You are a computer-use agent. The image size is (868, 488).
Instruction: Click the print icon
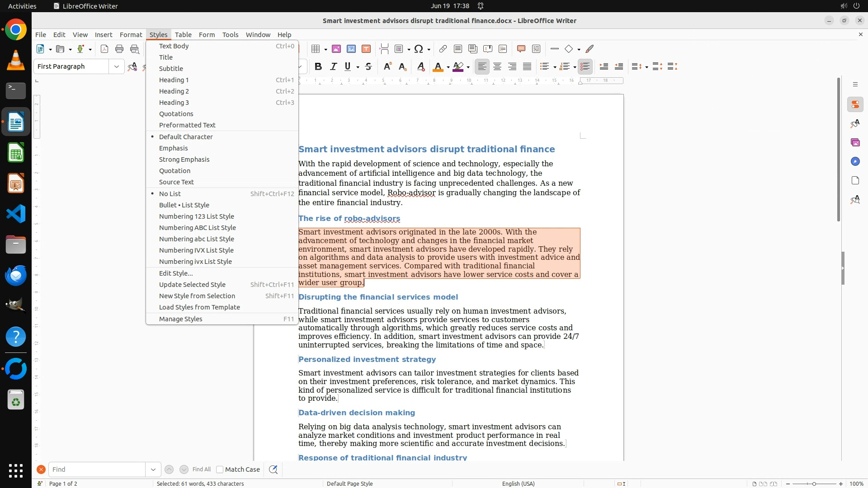click(x=119, y=49)
